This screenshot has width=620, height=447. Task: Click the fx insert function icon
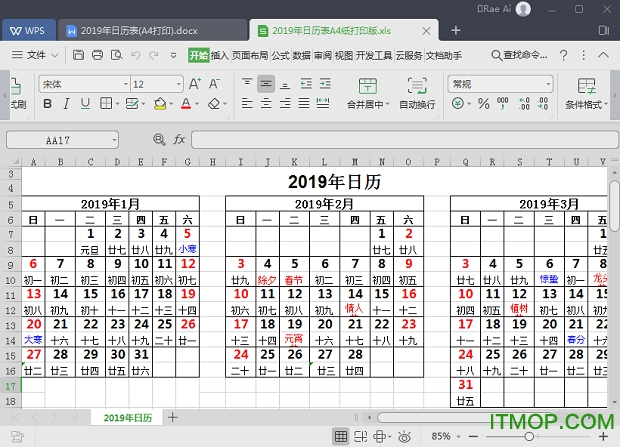pos(179,139)
